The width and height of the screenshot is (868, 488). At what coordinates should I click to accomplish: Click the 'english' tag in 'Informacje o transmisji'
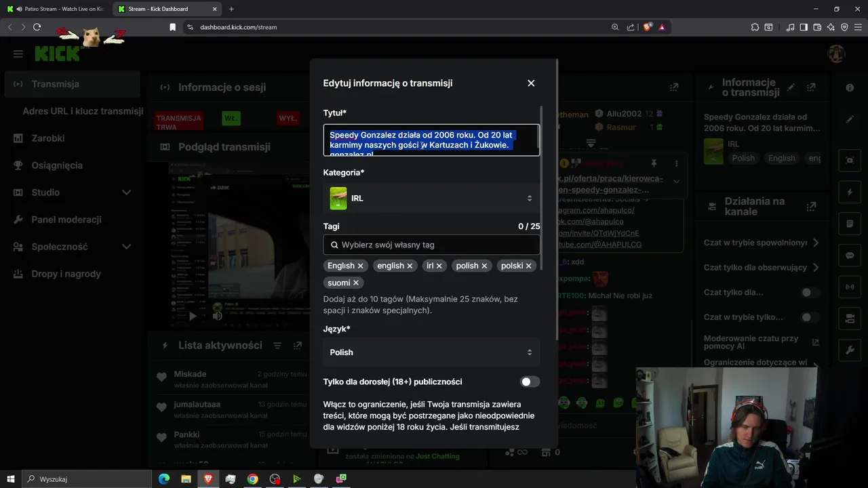[x=781, y=158]
